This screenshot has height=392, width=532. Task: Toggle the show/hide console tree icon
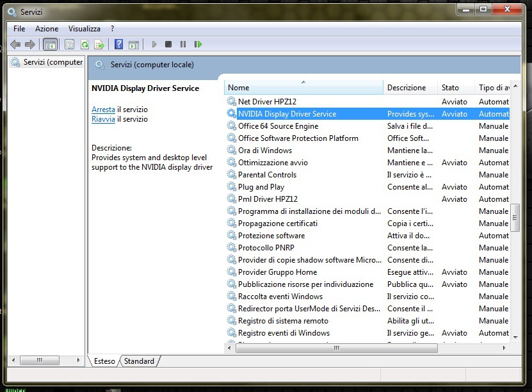[x=50, y=44]
